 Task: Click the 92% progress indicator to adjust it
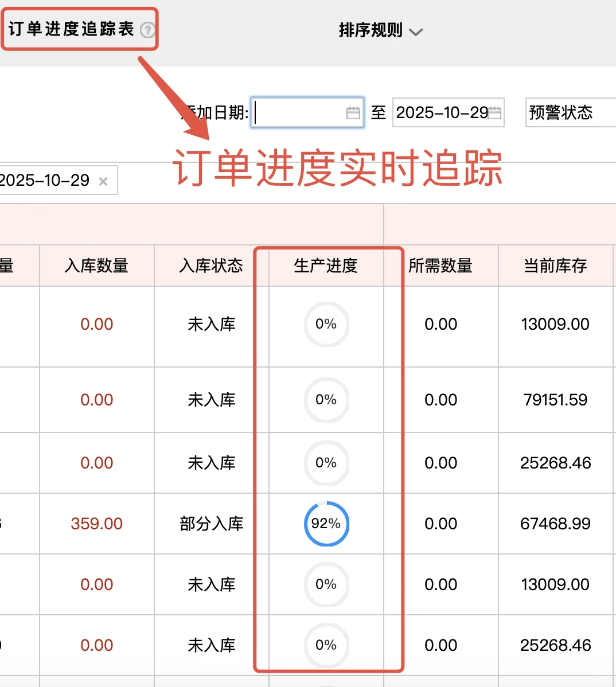click(326, 524)
